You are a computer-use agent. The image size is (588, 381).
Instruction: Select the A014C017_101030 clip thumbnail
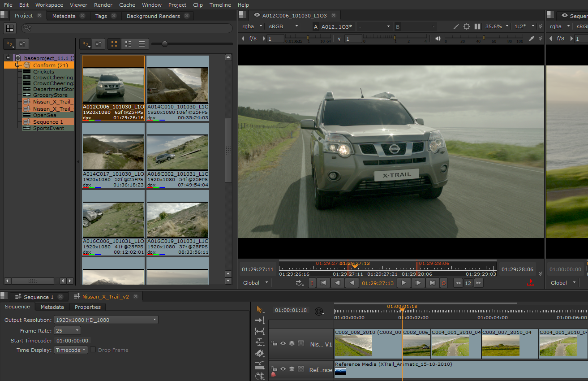[x=113, y=152]
